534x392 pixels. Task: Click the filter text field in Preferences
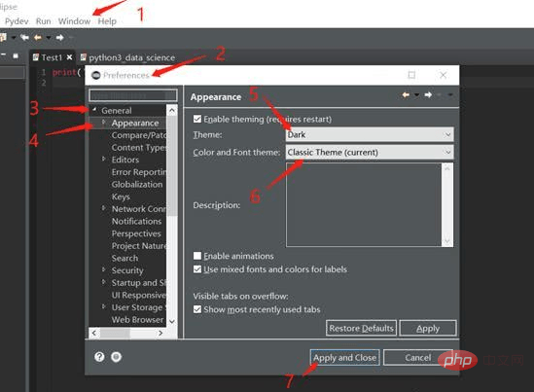133,95
